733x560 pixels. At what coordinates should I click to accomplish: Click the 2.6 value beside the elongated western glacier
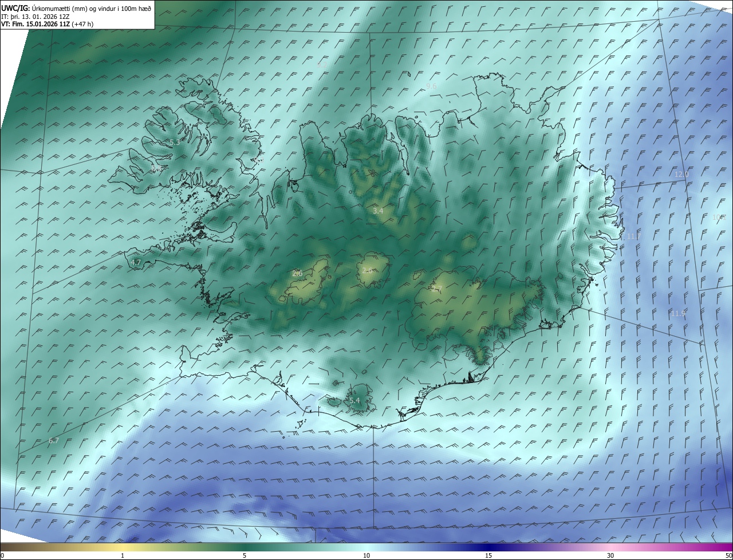(x=297, y=274)
